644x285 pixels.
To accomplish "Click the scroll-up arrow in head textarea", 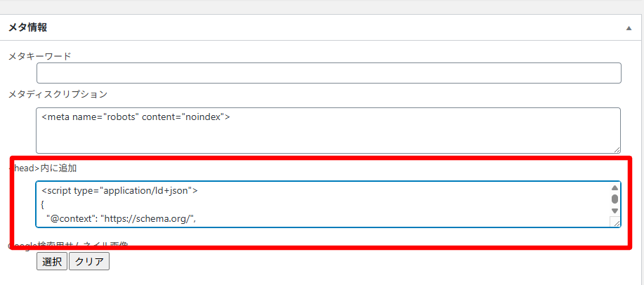I will click(x=615, y=188).
